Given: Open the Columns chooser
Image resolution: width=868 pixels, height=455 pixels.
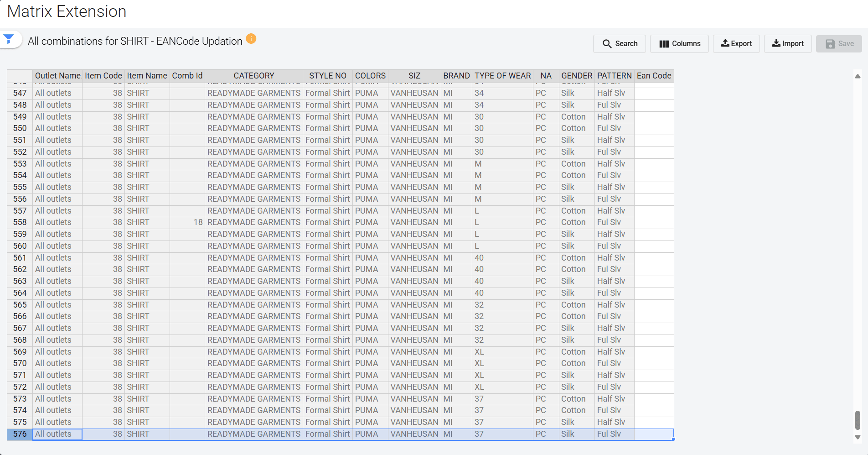Looking at the screenshot, I should (x=679, y=44).
